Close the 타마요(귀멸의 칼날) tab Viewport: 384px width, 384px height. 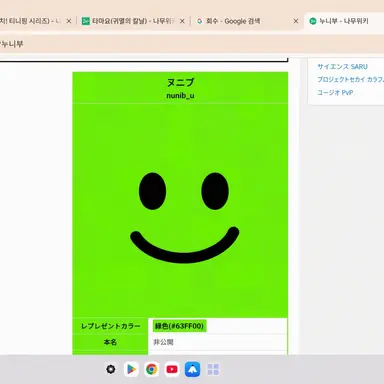click(182, 21)
